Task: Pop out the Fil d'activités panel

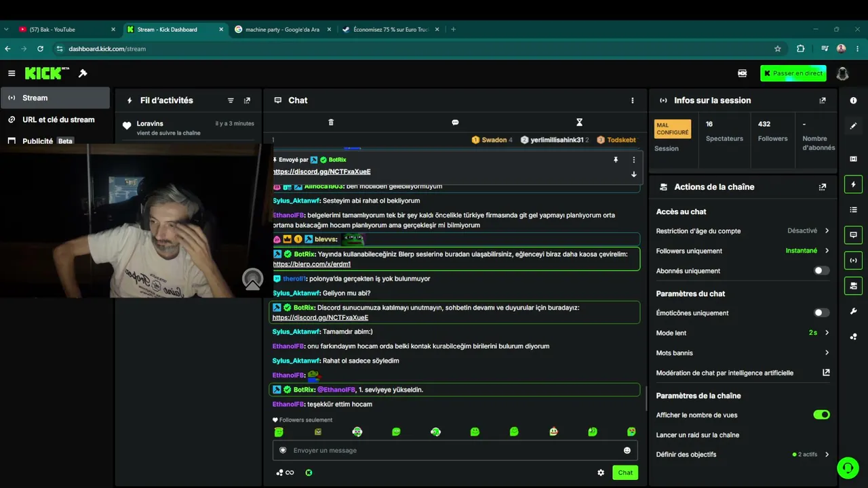Action: point(247,100)
